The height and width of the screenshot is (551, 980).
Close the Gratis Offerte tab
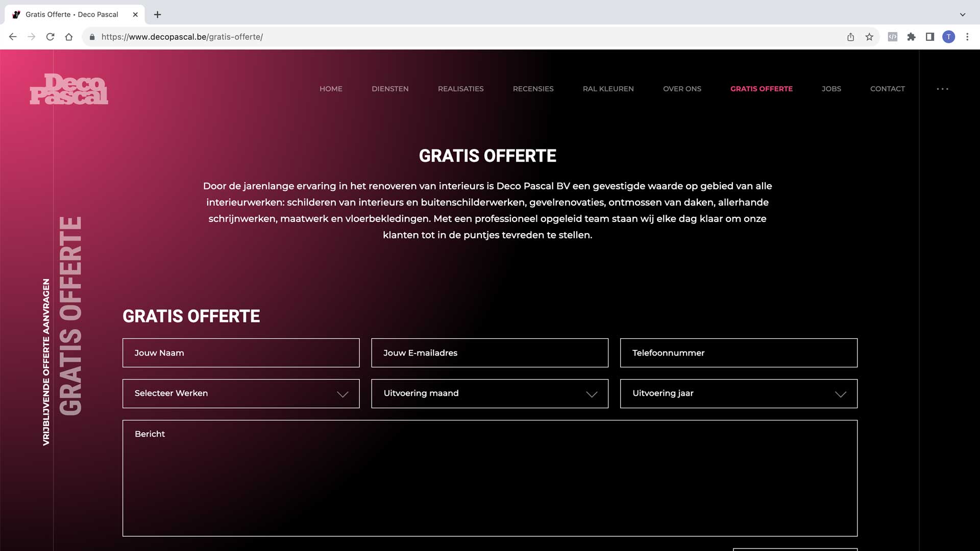135,14
